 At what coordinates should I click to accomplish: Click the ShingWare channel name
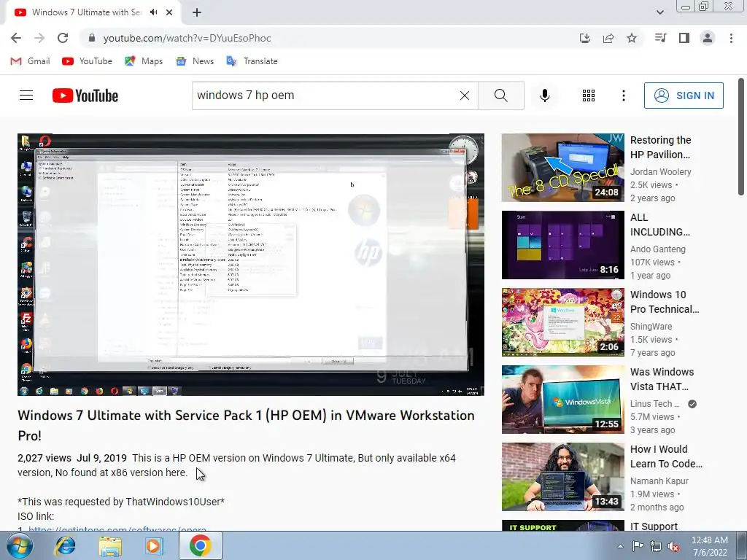pos(651,326)
